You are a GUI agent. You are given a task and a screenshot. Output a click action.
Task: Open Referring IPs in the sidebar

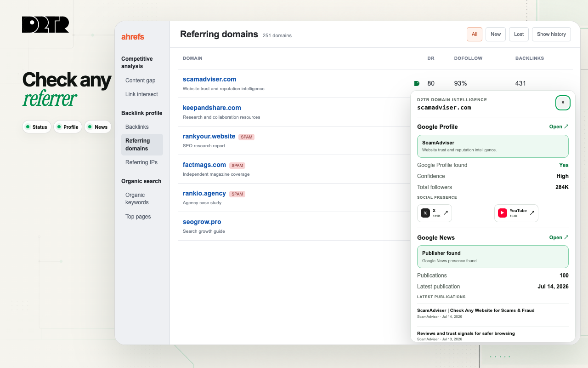tap(141, 162)
